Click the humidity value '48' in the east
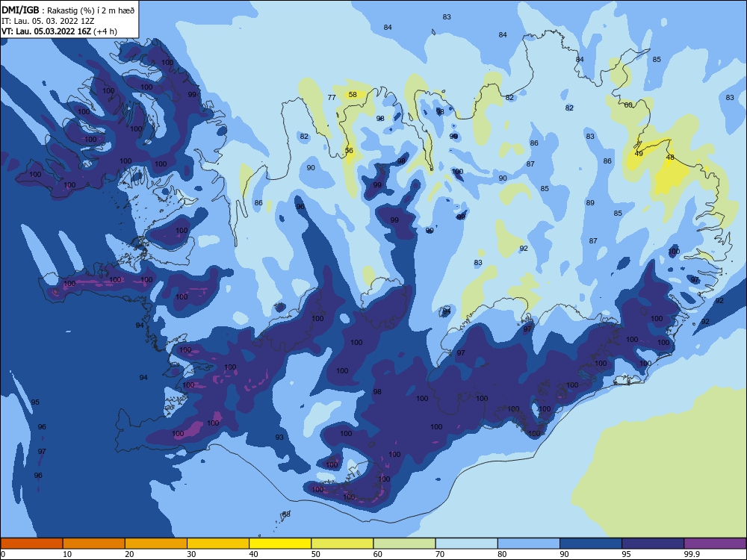This screenshot has height=560, width=747. click(670, 157)
